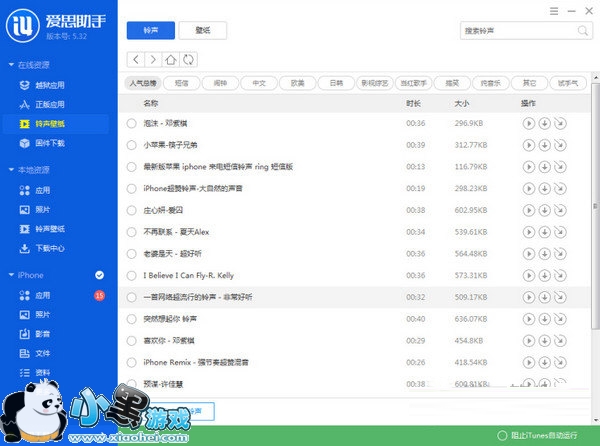Import 庄心妍-爱囚 ringtone to device
The height and width of the screenshot is (446, 600).
coord(559,210)
